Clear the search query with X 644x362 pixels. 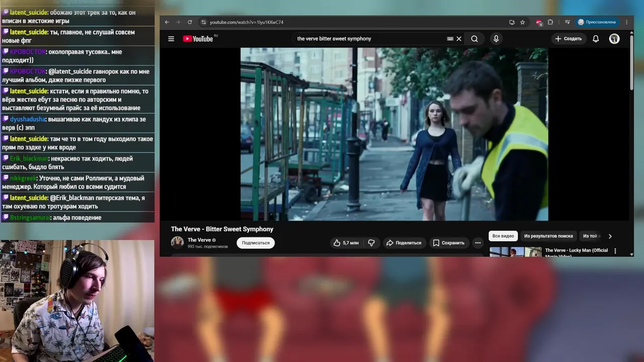(459, 39)
